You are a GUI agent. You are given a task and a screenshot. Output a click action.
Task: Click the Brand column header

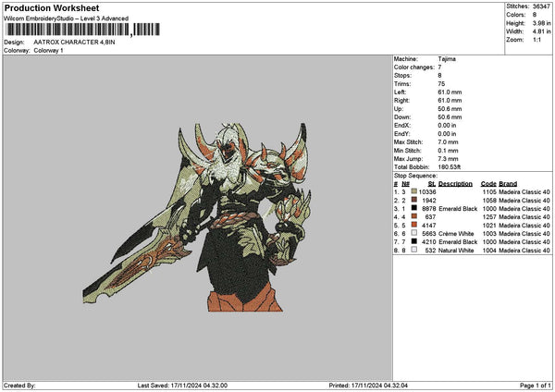point(509,183)
